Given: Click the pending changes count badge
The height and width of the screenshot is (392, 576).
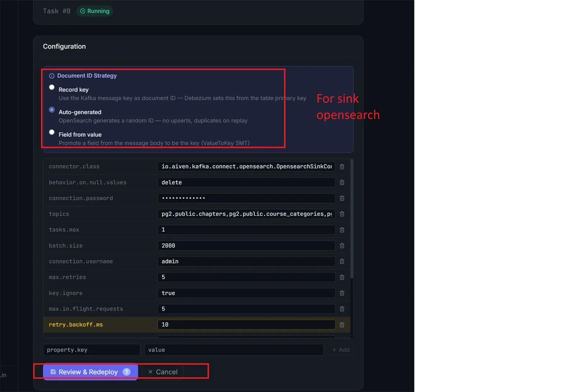Looking at the screenshot, I should point(127,372).
